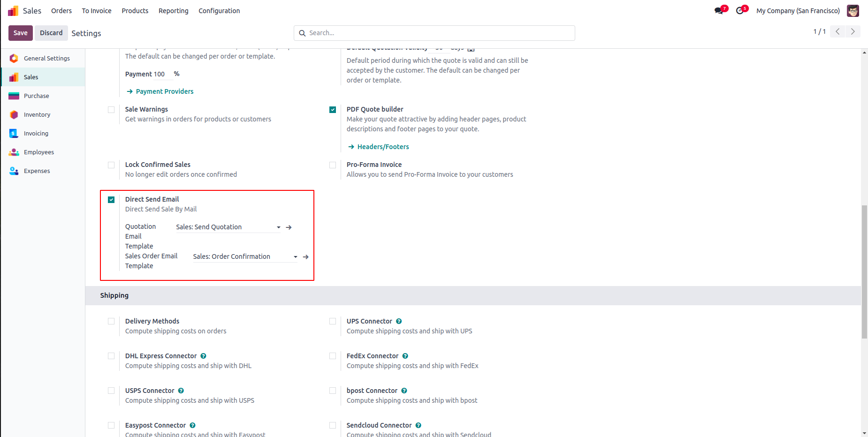Open Quotation Email Template external link arrow
Image resolution: width=868 pixels, height=437 pixels.
tap(289, 227)
